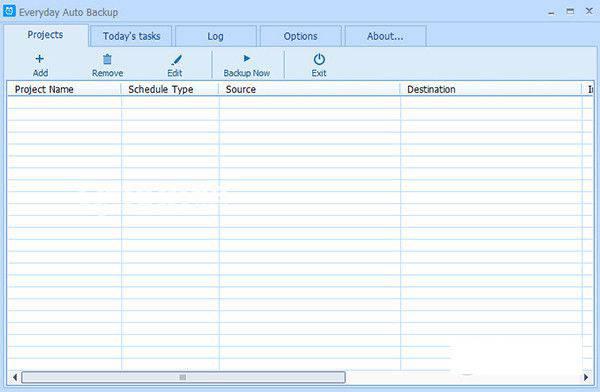Close the Everyday Auto Backup window

[x=589, y=11]
